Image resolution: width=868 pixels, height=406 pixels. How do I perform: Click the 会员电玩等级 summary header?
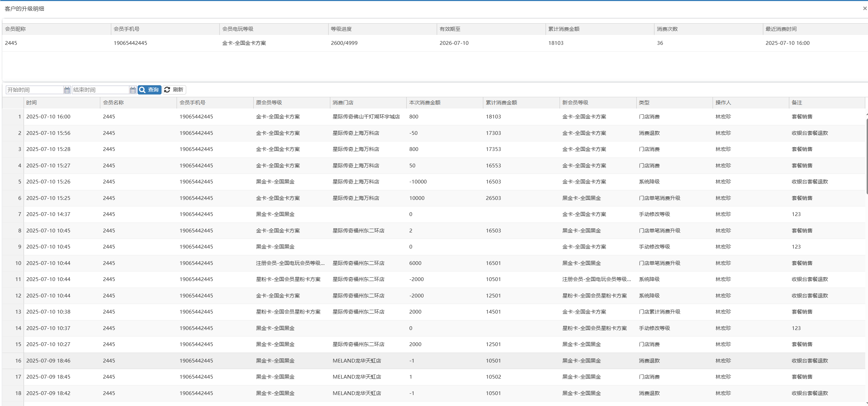[238, 29]
